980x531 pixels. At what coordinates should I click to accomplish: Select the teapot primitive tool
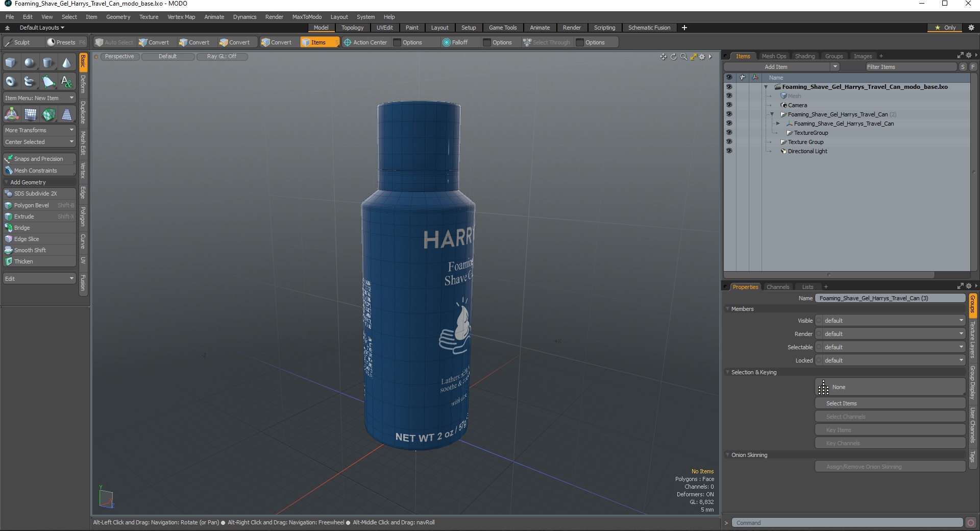(x=30, y=81)
